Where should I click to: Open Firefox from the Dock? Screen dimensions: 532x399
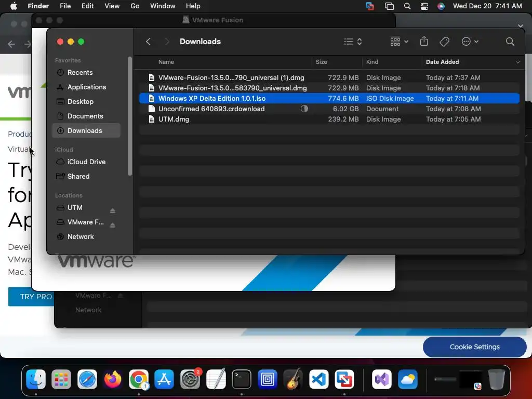click(113, 379)
